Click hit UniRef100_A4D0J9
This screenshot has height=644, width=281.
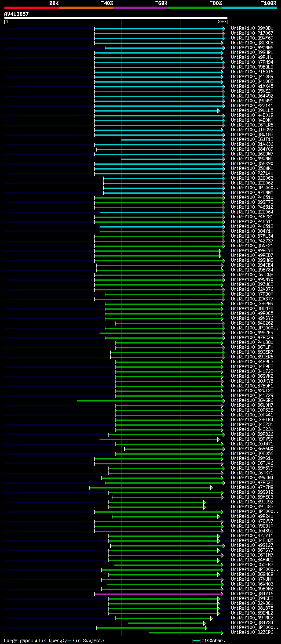tap(252, 115)
